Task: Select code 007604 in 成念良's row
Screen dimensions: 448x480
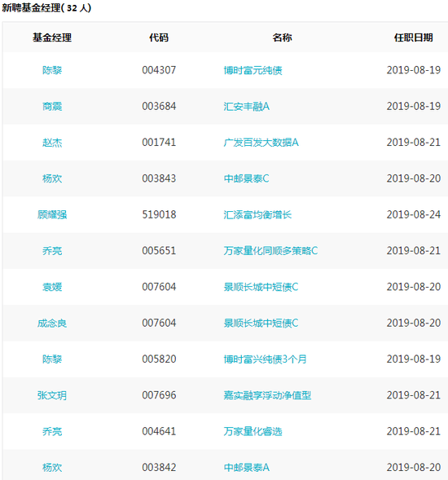Action: [x=159, y=323]
